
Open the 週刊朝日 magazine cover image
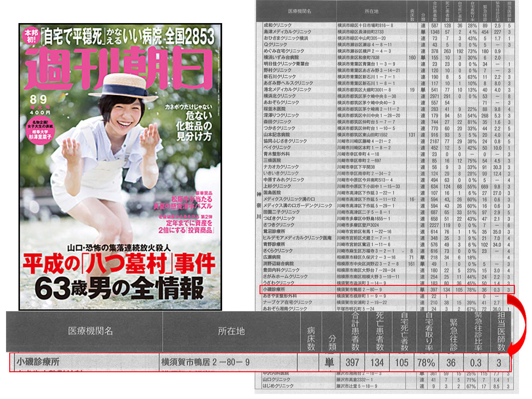(120, 167)
